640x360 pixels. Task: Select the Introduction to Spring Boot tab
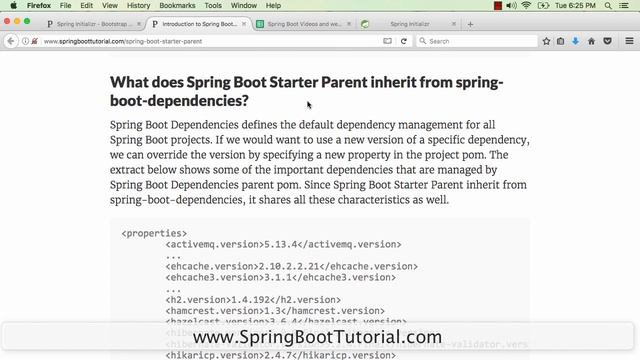point(199,24)
